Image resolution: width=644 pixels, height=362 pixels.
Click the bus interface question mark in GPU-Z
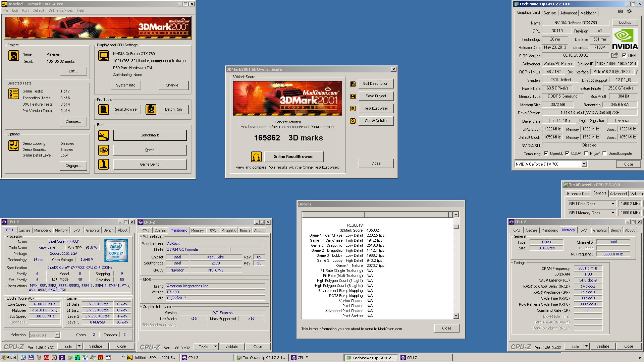(636, 72)
